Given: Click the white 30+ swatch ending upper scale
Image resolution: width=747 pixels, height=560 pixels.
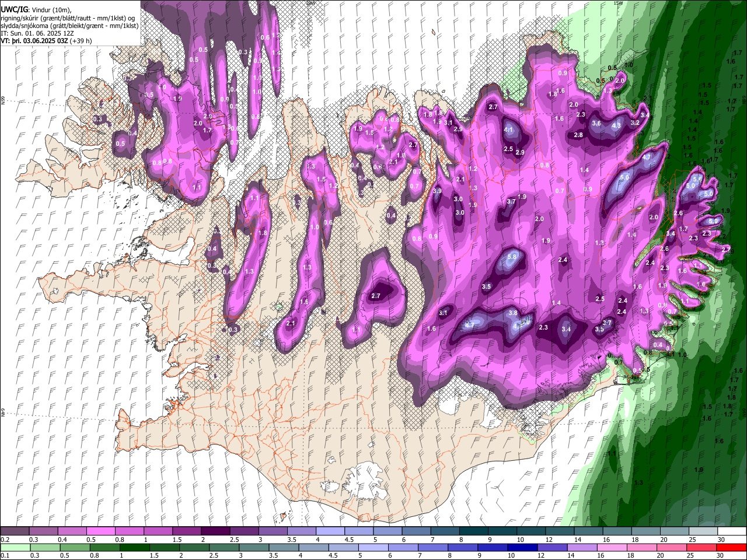Looking at the screenshot, I should [732, 531].
